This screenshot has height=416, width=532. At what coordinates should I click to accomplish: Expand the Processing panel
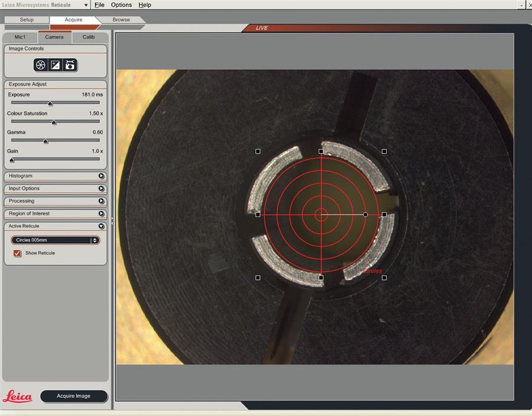click(x=101, y=201)
